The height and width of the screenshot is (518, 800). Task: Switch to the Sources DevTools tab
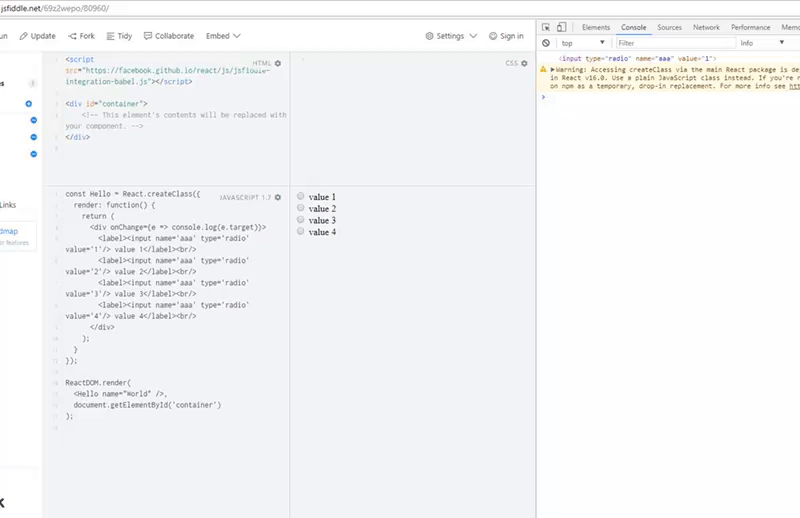click(669, 28)
